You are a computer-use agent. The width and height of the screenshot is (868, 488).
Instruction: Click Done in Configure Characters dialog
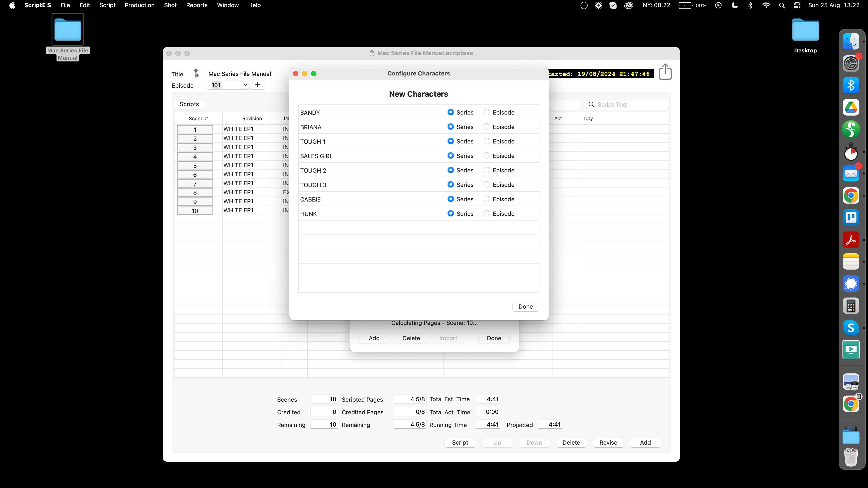coord(525,307)
